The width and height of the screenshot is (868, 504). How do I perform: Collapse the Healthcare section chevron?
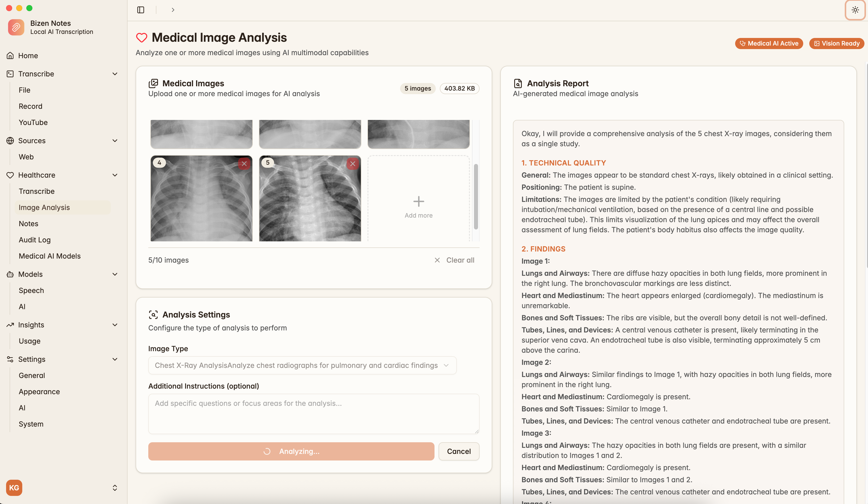coord(115,175)
